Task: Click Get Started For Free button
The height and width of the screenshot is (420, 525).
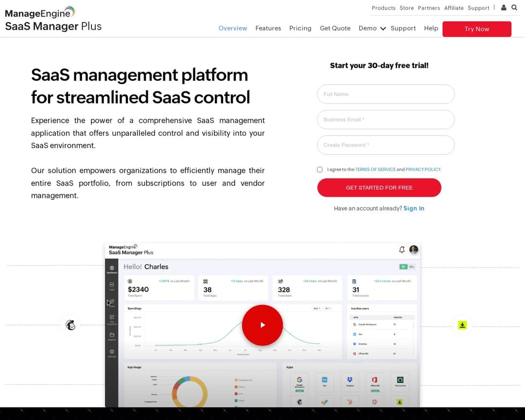Action: 379,188
